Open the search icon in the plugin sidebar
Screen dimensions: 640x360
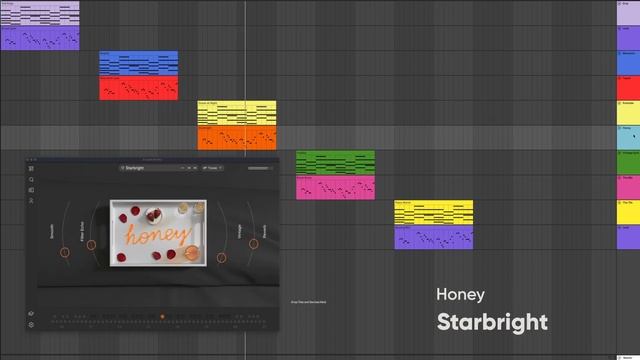31,179
